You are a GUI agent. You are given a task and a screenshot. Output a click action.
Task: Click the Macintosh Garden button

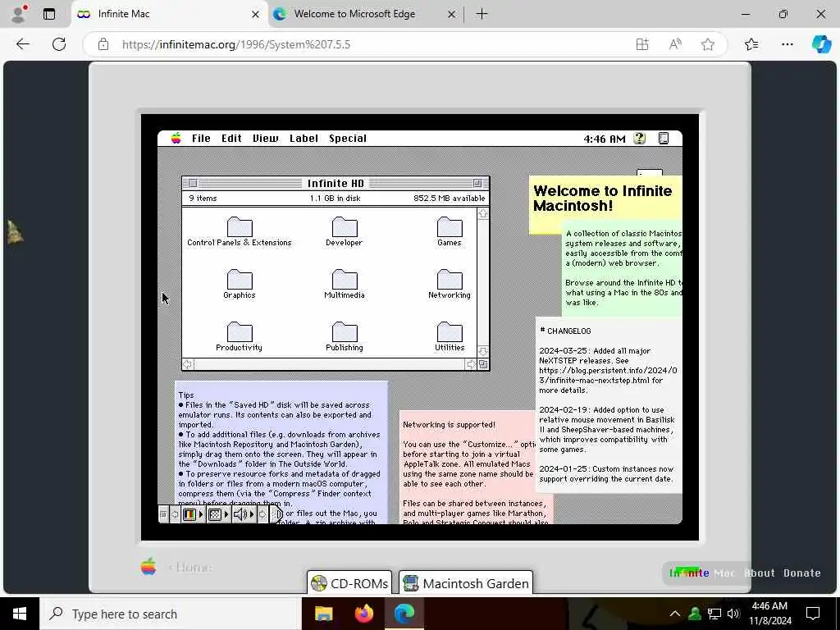pos(466,583)
